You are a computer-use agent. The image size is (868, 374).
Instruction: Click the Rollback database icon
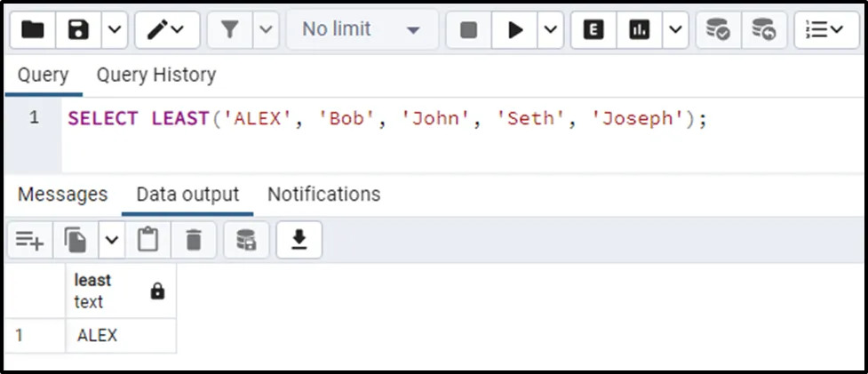click(763, 30)
